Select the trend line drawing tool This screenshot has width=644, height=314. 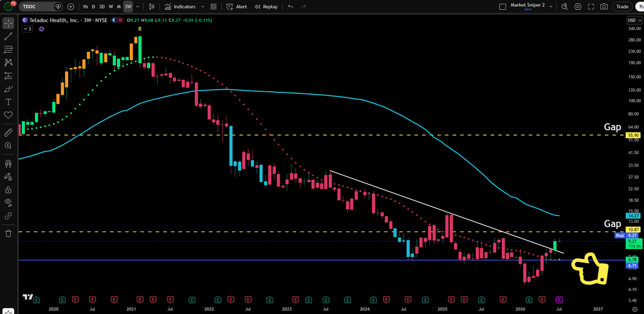(x=8, y=36)
